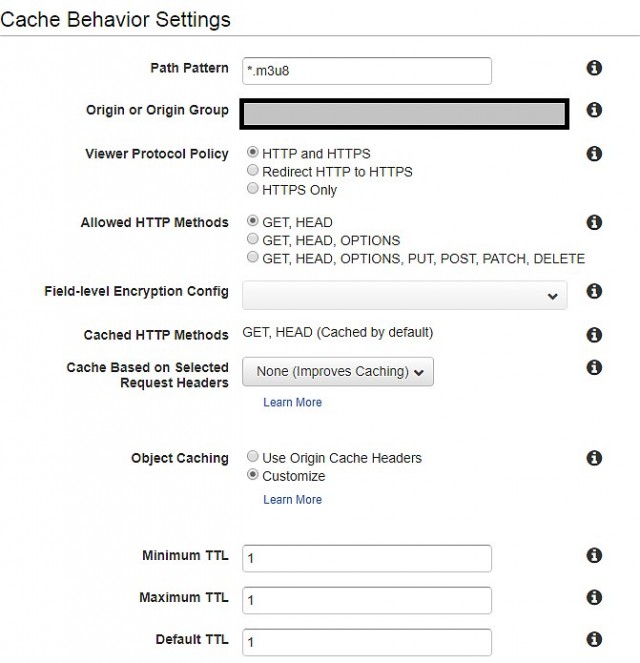Open the Origin or Origin Group selector
Image resolution: width=640 pixels, height=663 pixels.
[x=405, y=114]
